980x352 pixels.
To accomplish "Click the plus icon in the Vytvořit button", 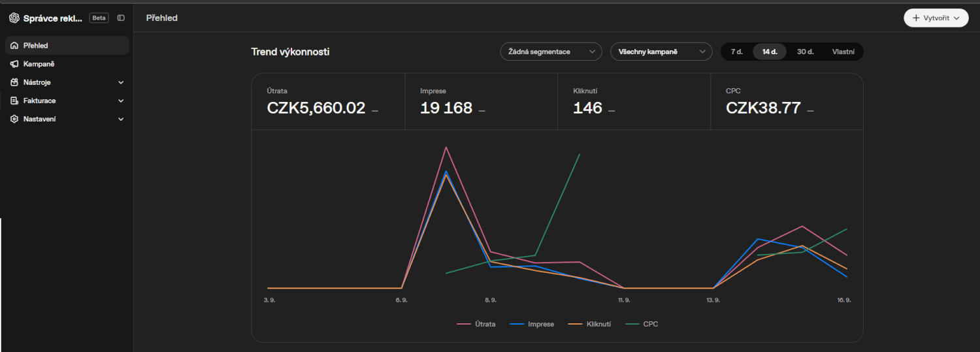I will click(x=916, y=18).
